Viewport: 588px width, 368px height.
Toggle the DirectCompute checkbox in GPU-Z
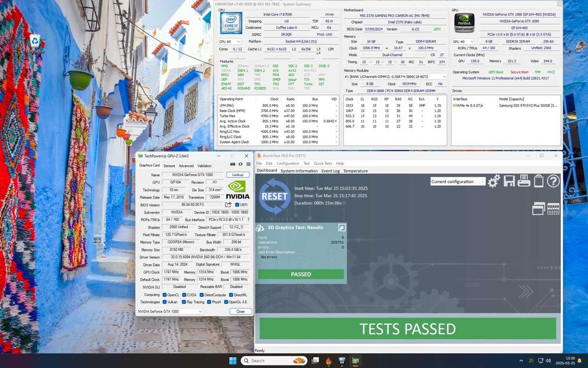pos(202,295)
